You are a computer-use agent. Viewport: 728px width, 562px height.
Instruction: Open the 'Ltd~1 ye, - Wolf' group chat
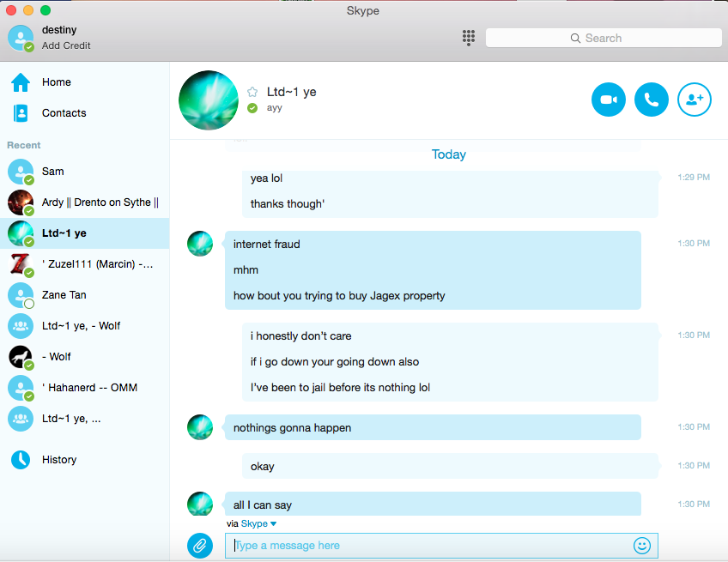(x=84, y=326)
